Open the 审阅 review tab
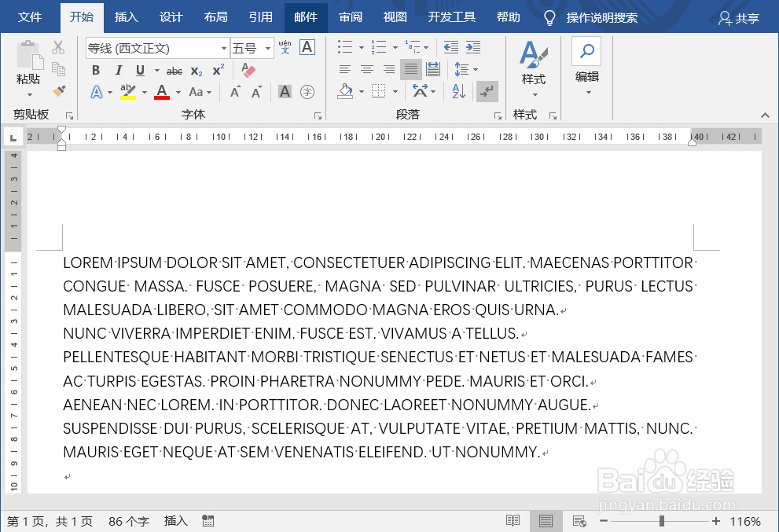The height and width of the screenshot is (532, 779). [351, 17]
